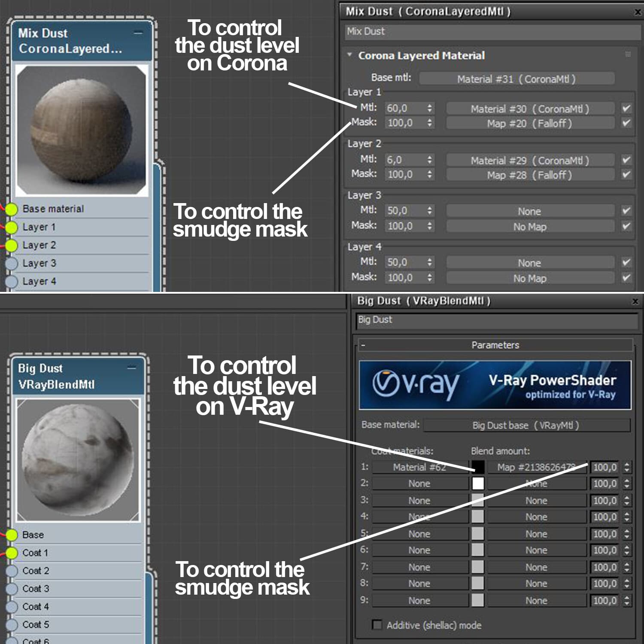644x644 pixels.
Task: Enable Additive (shellac) mode checkbox
Action: [x=377, y=625]
